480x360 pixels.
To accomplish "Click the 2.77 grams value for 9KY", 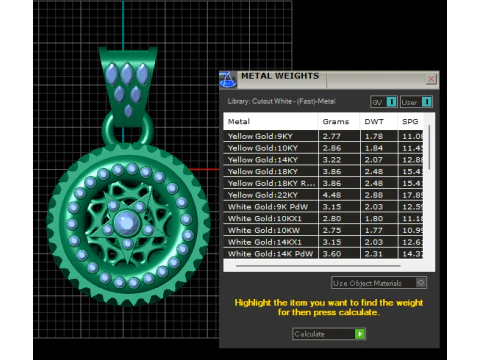I will 332,136.
